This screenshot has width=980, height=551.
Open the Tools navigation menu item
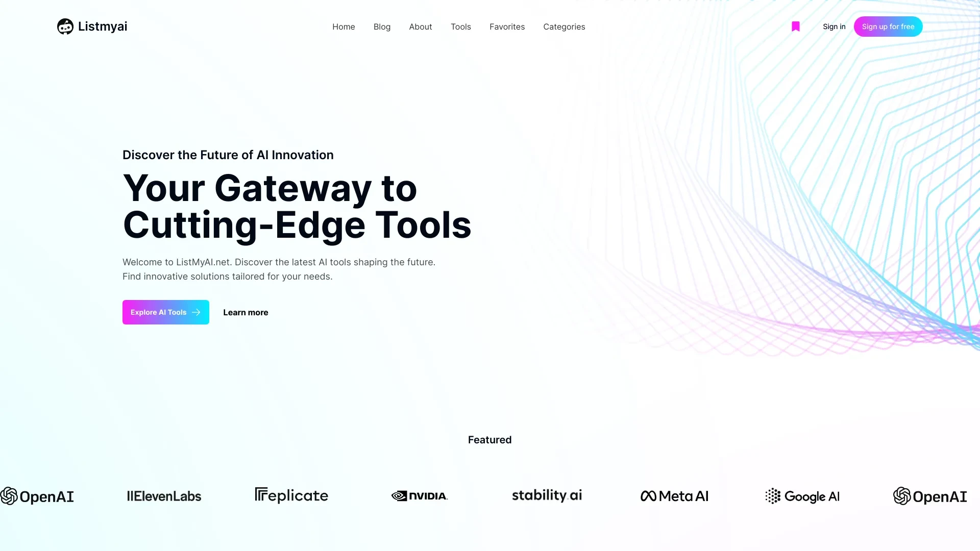460,26
